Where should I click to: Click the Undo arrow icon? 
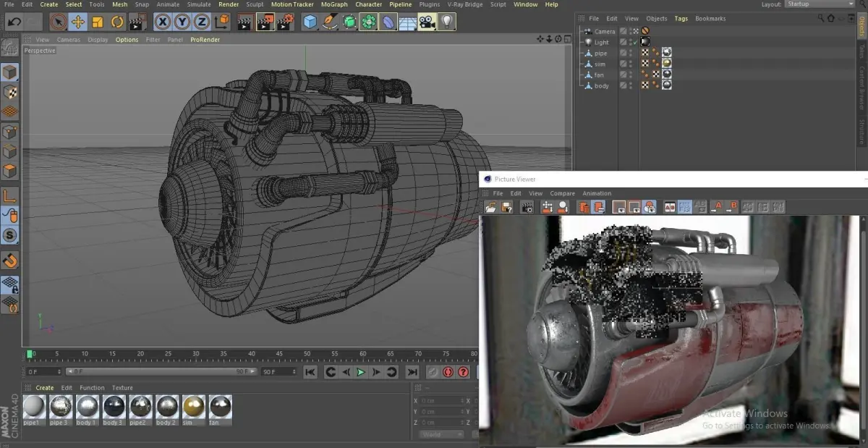point(14,22)
